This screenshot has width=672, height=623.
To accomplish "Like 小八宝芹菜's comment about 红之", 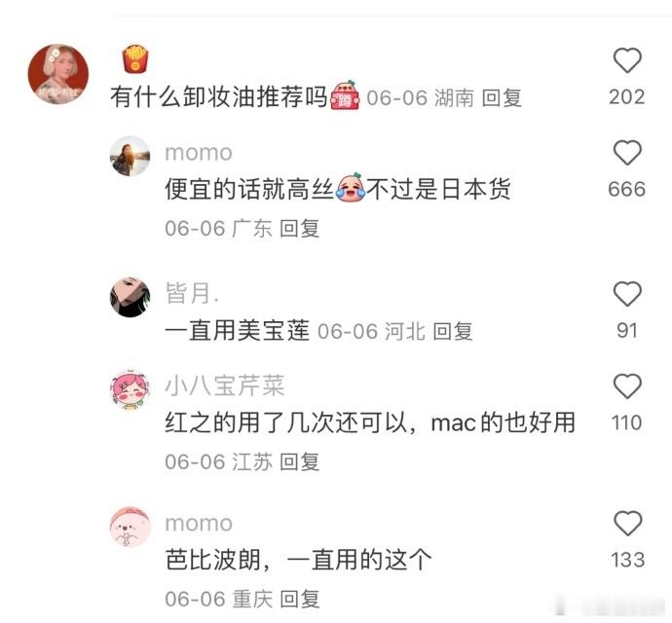I will click(627, 386).
